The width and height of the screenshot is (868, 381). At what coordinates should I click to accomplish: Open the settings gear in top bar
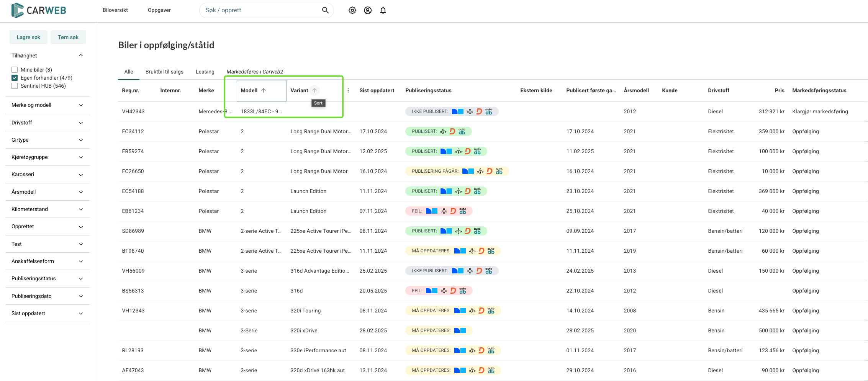tap(352, 10)
